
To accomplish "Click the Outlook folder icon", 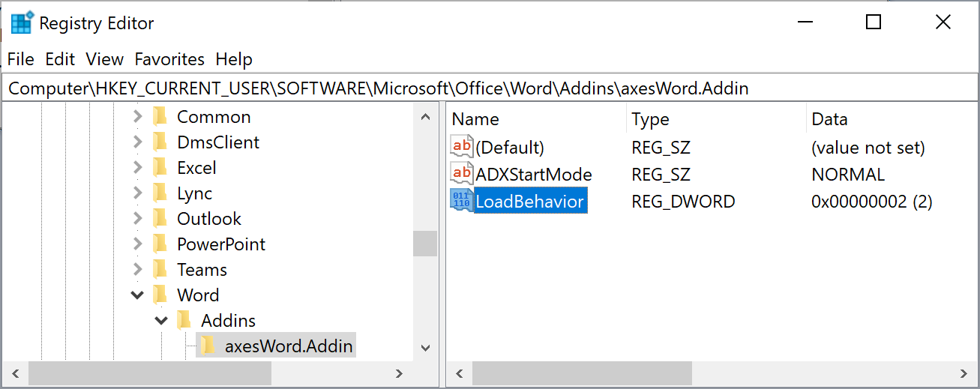I will 159,219.
